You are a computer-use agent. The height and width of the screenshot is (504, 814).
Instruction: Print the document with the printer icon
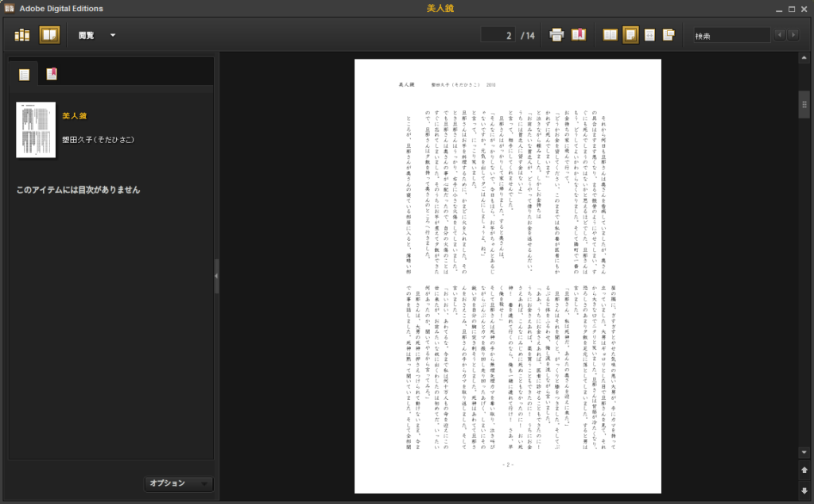(x=557, y=35)
